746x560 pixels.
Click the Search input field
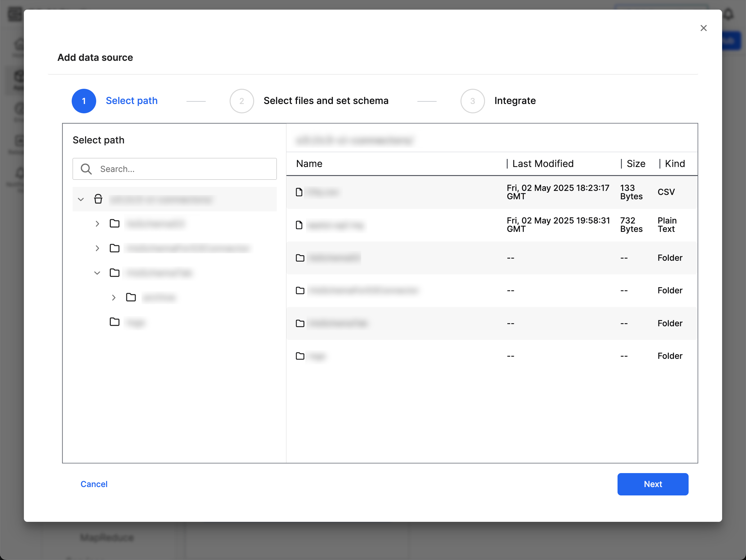(x=186, y=169)
